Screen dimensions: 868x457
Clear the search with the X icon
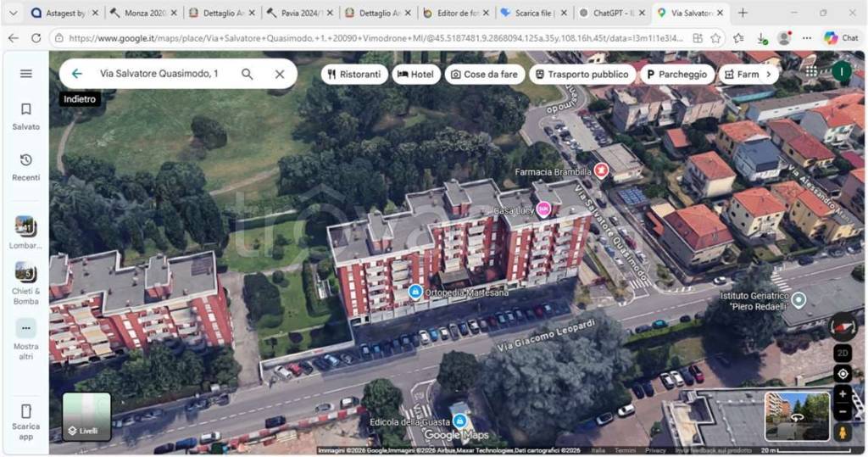(280, 74)
